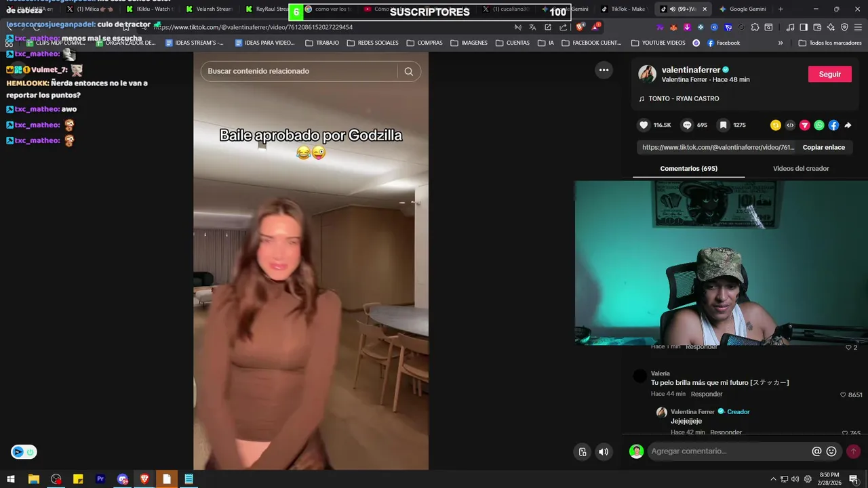Image resolution: width=868 pixels, height=488 pixels.
Task: Open the three-dot more options menu
Action: 604,70
